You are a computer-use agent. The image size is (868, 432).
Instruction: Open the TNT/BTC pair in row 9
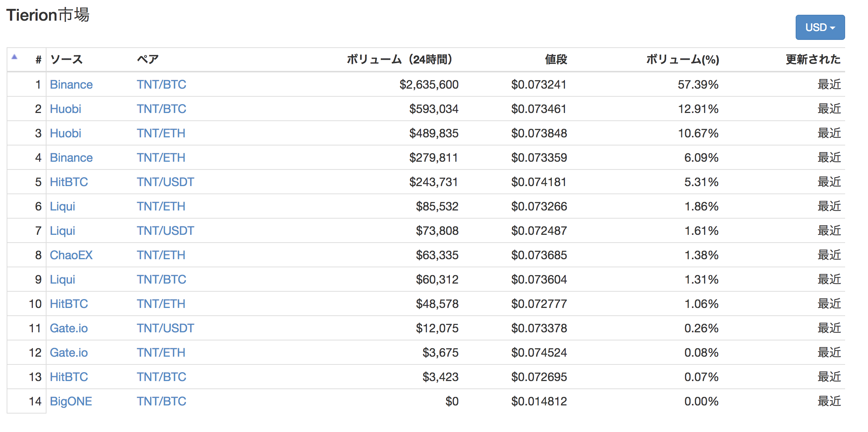tap(161, 280)
